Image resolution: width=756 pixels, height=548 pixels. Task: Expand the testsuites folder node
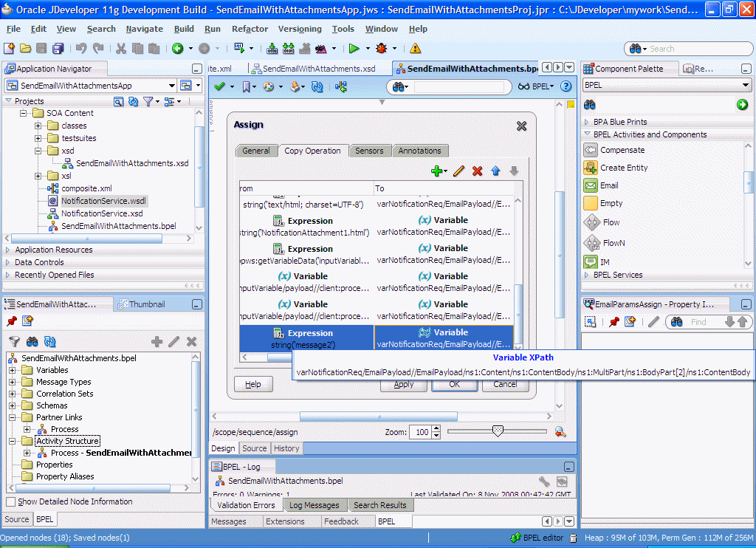coord(38,138)
